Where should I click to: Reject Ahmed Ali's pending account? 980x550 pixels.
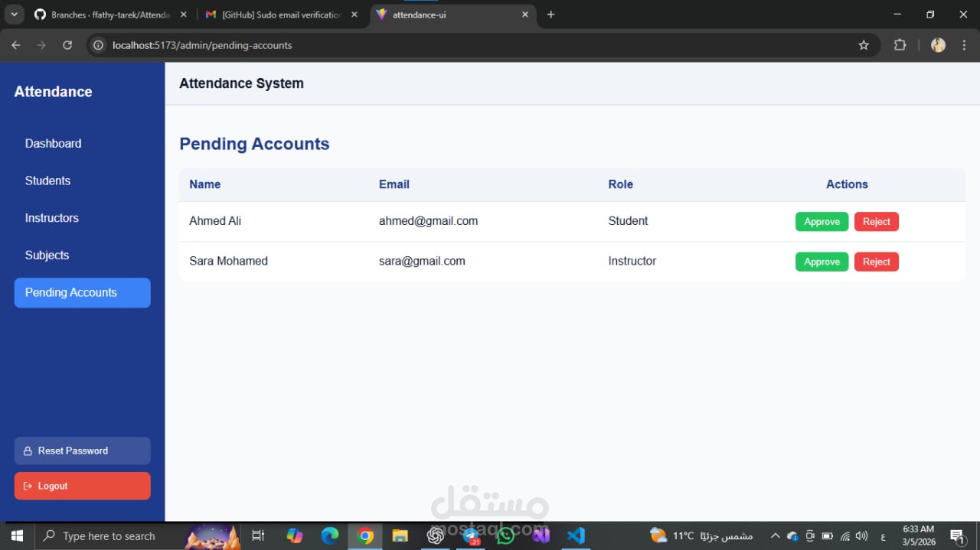pos(877,222)
